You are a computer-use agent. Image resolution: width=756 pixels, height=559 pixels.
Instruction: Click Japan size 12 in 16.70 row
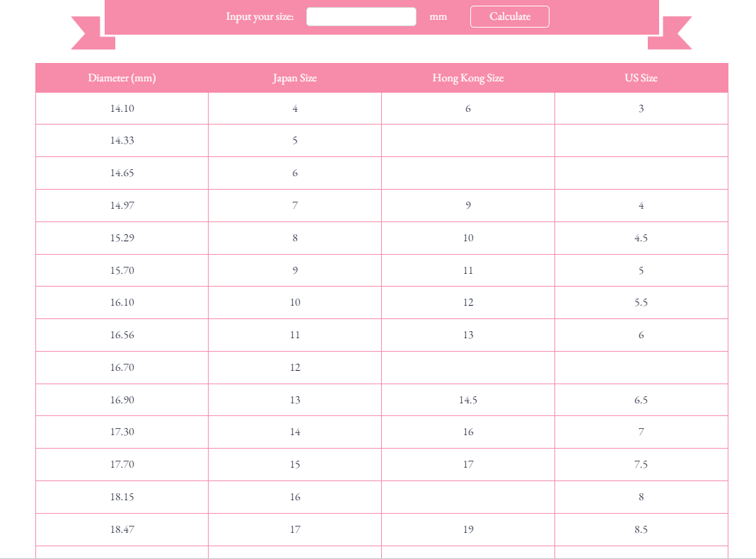295,367
